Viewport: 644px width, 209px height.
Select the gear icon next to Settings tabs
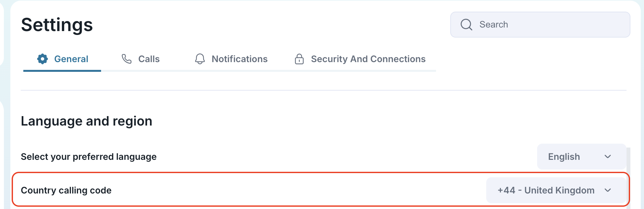42,59
